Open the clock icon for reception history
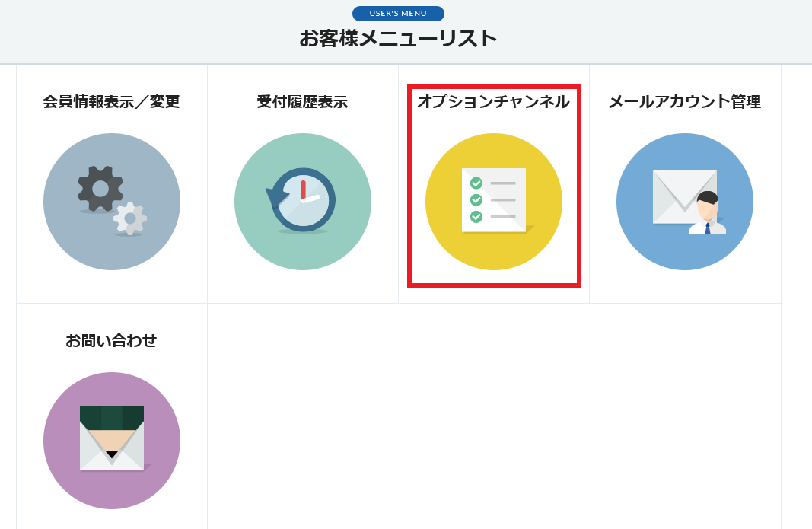Screen dimensions: 812x529 coord(303,202)
